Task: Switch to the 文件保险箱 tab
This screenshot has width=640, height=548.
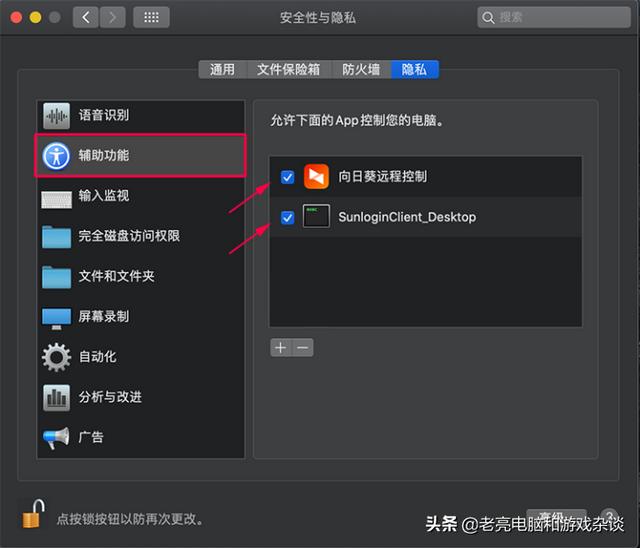Action: (289, 69)
